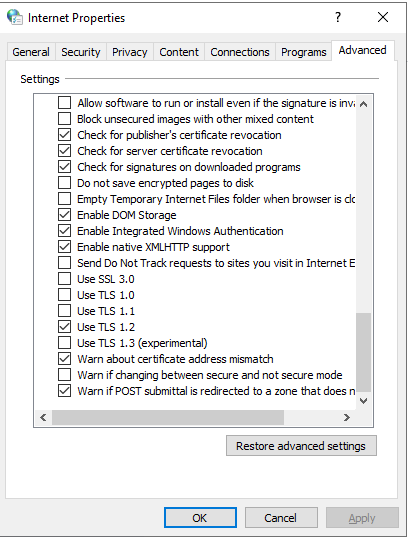
Task: Click the settings list down scroll arrow
Action: point(364,401)
